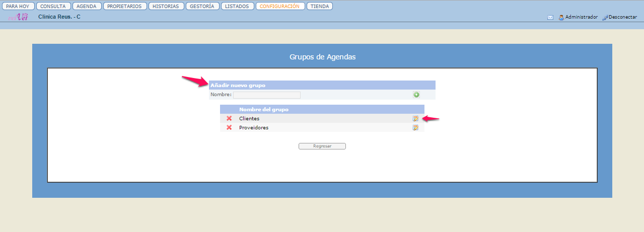Delete the Proveidores group
Image resolution: width=644 pixels, height=232 pixels.
pos(229,127)
